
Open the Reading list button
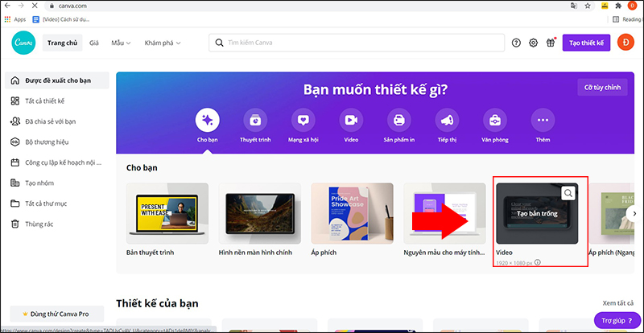point(626,19)
